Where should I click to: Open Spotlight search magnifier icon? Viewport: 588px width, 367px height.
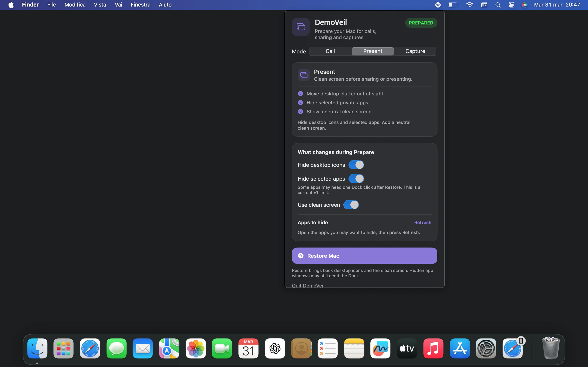[x=498, y=5]
